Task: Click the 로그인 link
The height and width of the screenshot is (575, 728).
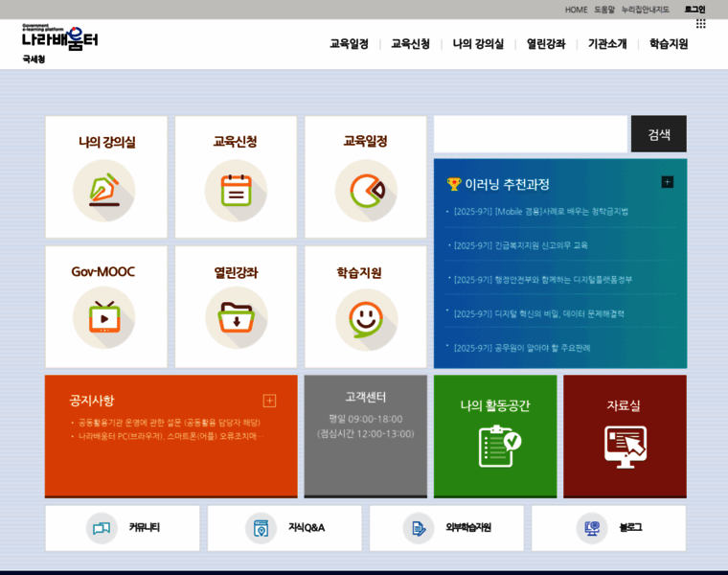Action: [695, 10]
